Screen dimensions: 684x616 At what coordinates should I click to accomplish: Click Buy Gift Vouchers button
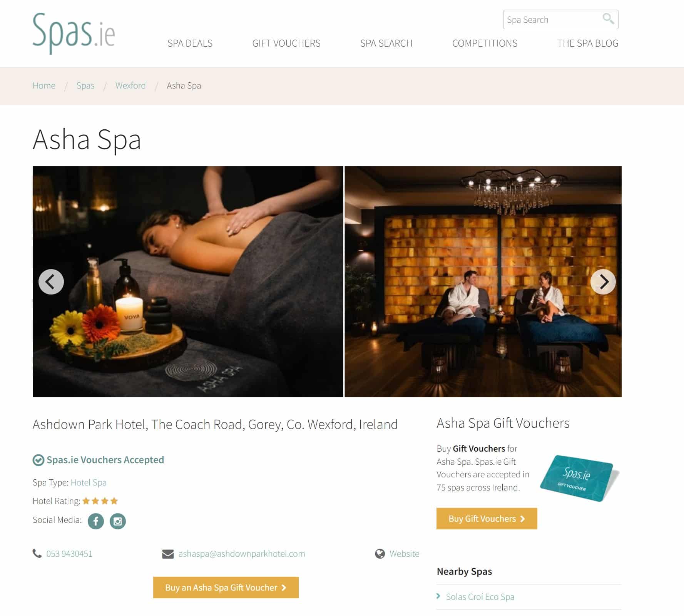coord(487,519)
